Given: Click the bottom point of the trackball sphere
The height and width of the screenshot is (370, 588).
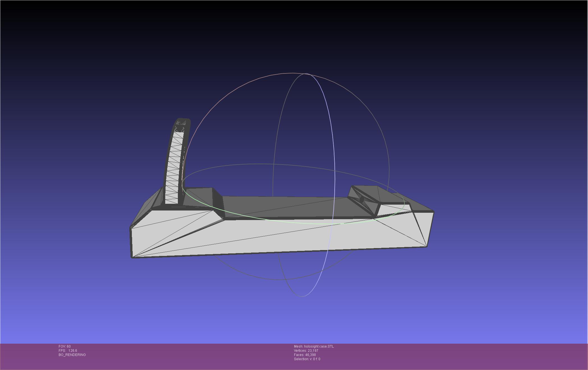Looking at the screenshot, I should tap(302, 296).
